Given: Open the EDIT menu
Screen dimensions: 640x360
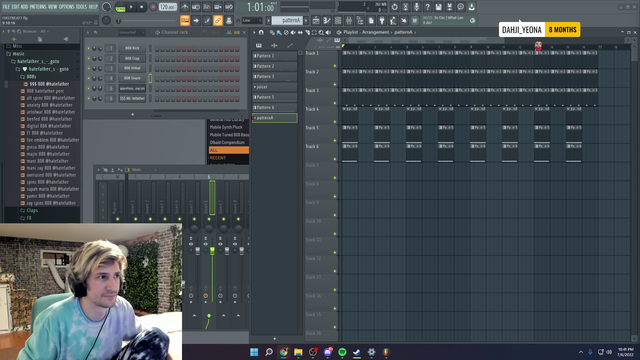Looking at the screenshot, I should click(x=15, y=7).
